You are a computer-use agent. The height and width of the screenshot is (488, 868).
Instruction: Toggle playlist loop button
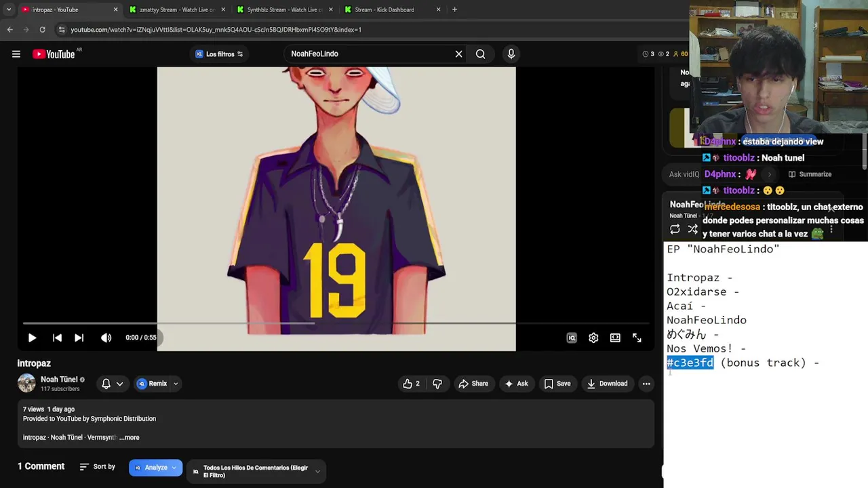(x=675, y=229)
